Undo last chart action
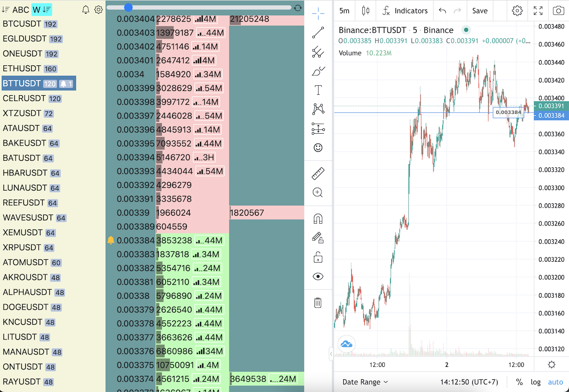 442,10
